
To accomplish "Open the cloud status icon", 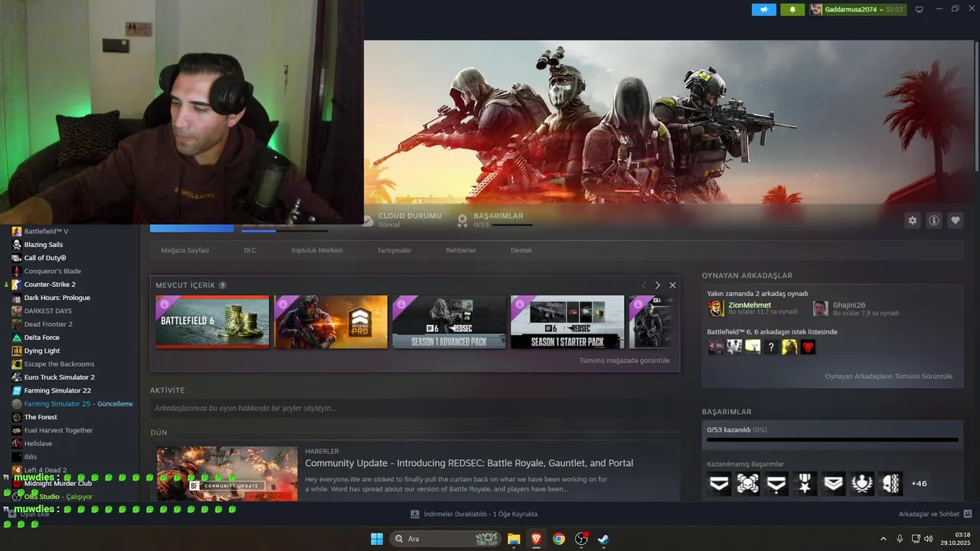I will click(367, 220).
